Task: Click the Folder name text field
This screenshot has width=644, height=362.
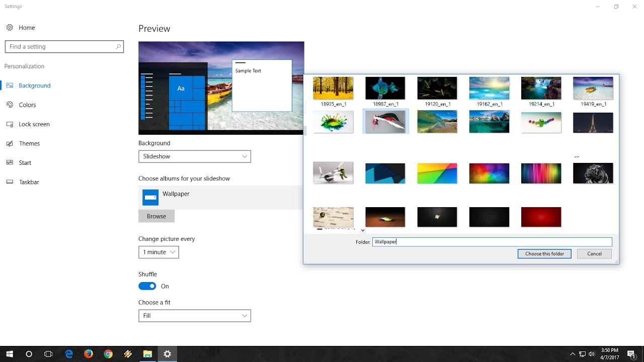Action: [x=492, y=242]
